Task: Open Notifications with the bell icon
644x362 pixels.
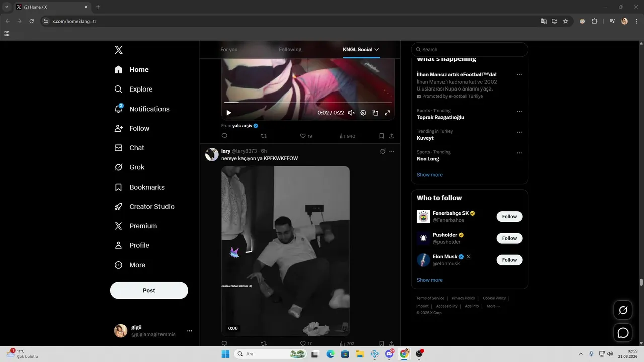Action: [141, 109]
